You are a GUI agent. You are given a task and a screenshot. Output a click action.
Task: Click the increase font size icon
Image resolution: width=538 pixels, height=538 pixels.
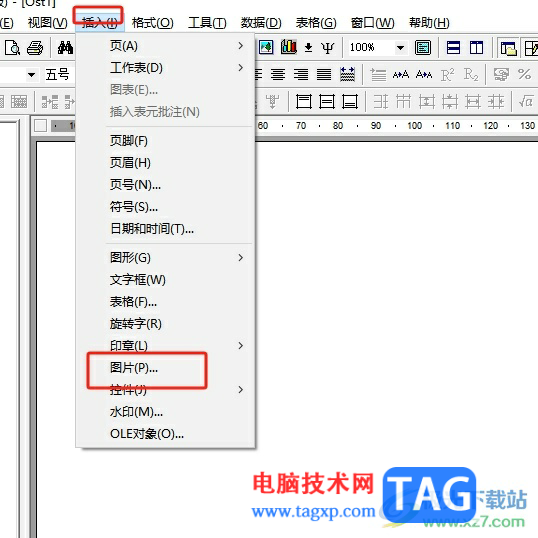click(400, 74)
